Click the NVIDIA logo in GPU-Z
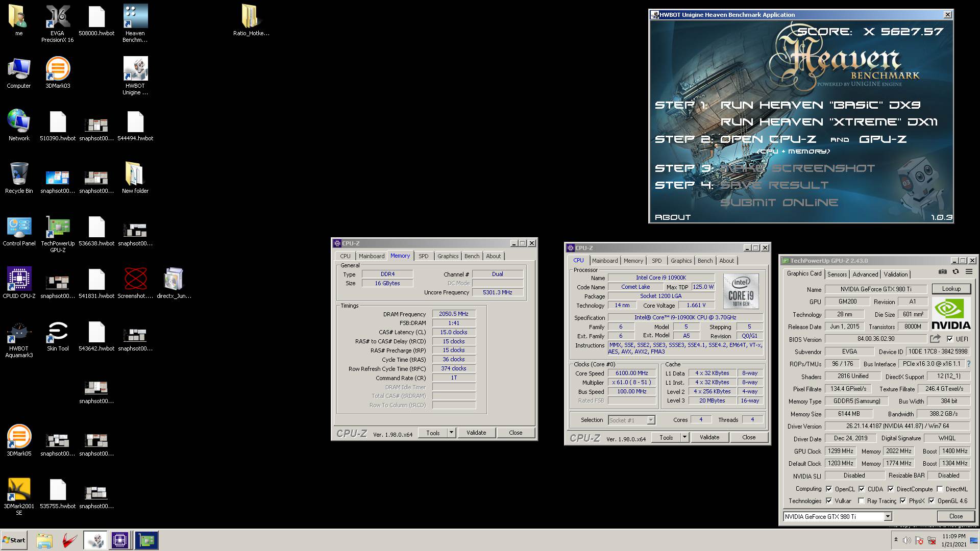 (951, 314)
